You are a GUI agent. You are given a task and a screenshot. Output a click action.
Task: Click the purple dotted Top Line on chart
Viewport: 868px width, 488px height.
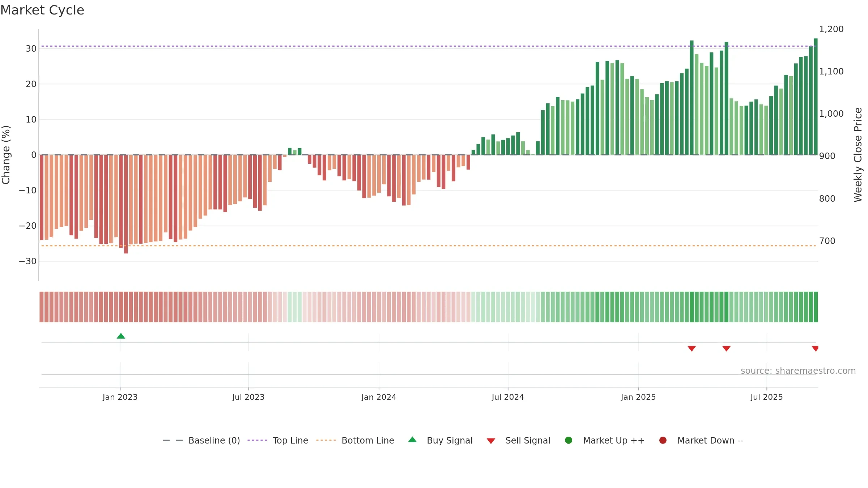pos(429,46)
